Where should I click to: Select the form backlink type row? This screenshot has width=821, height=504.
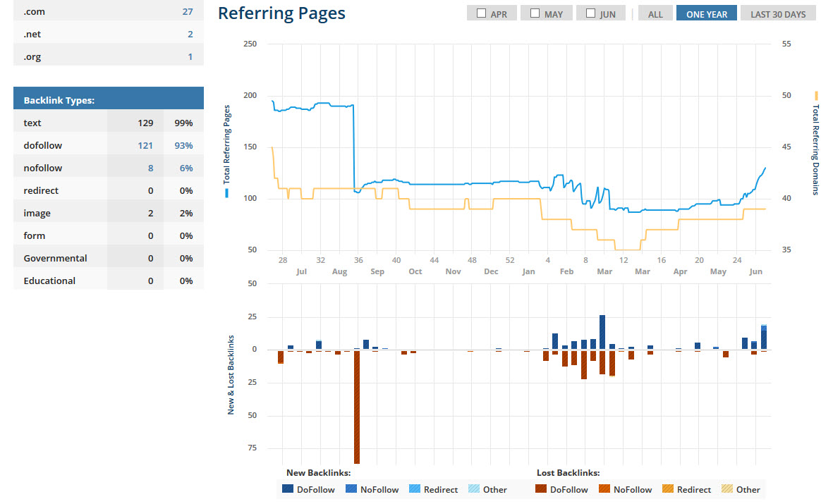pyautogui.click(x=109, y=235)
